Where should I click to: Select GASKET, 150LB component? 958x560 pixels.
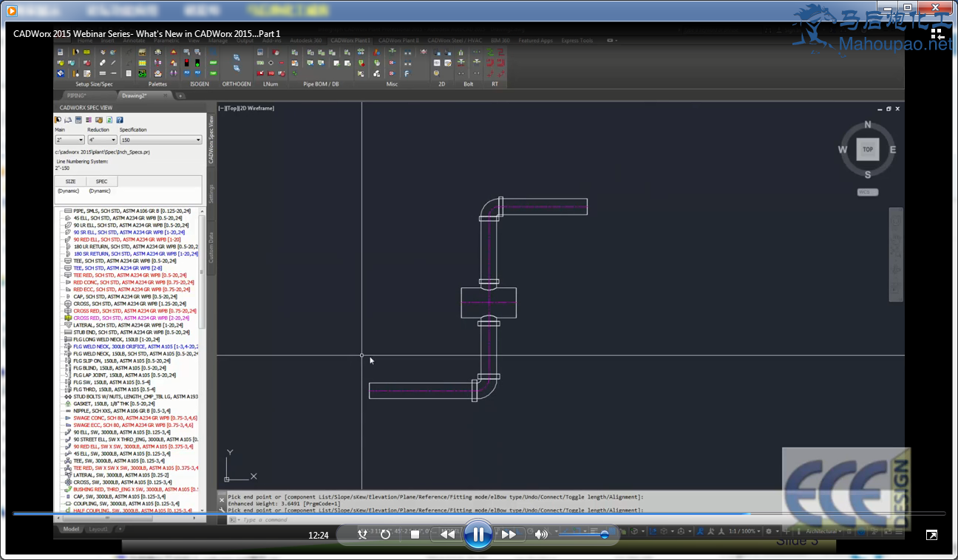click(x=119, y=403)
